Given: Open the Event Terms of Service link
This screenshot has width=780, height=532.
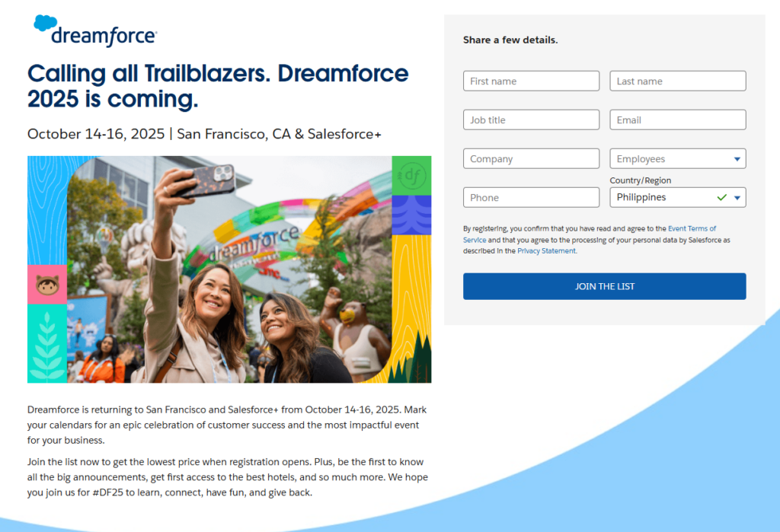Looking at the screenshot, I should coord(692,229).
